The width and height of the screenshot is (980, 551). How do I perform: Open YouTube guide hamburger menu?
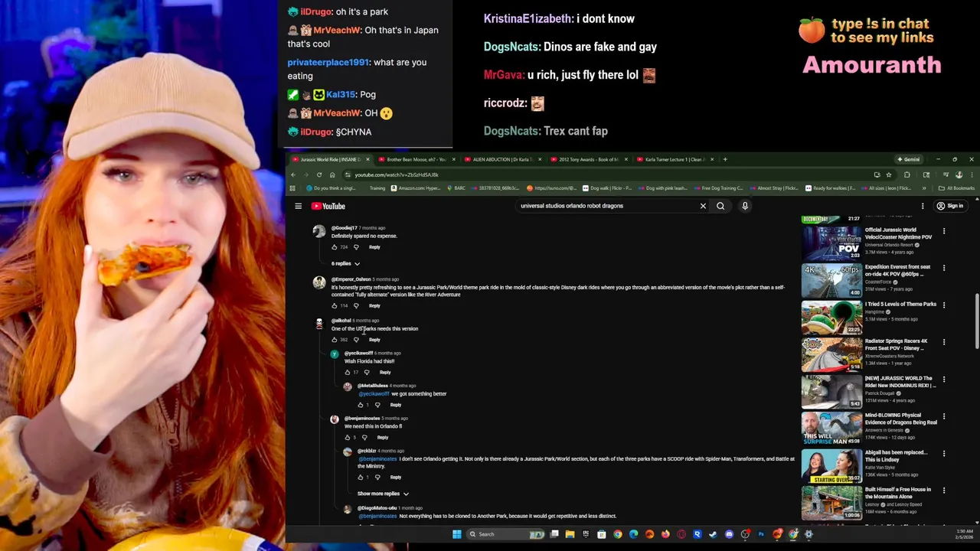tap(298, 206)
